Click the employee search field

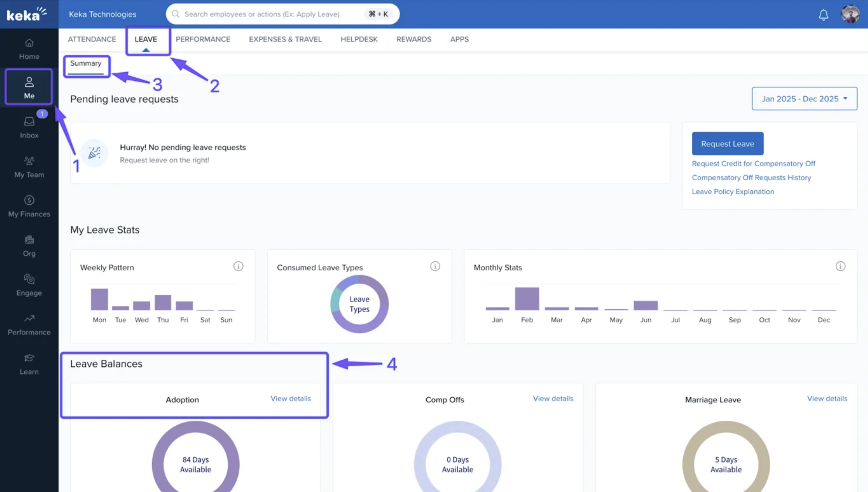coord(270,14)
